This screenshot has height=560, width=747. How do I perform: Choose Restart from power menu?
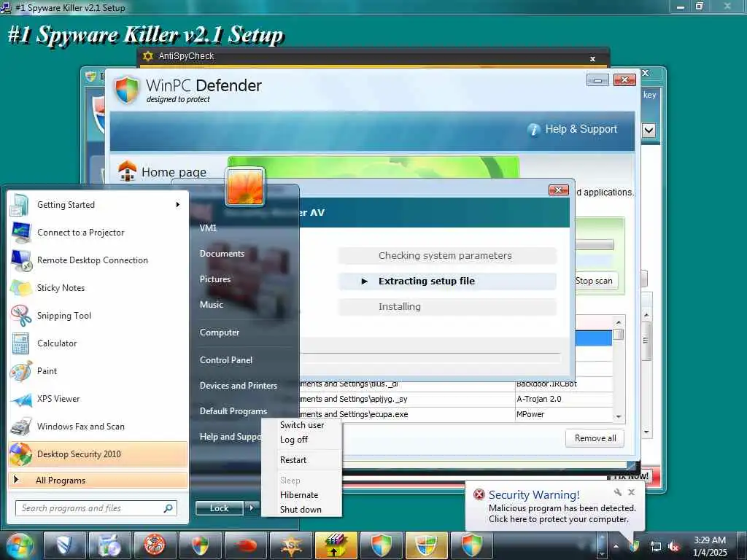(x=302, y=460)
